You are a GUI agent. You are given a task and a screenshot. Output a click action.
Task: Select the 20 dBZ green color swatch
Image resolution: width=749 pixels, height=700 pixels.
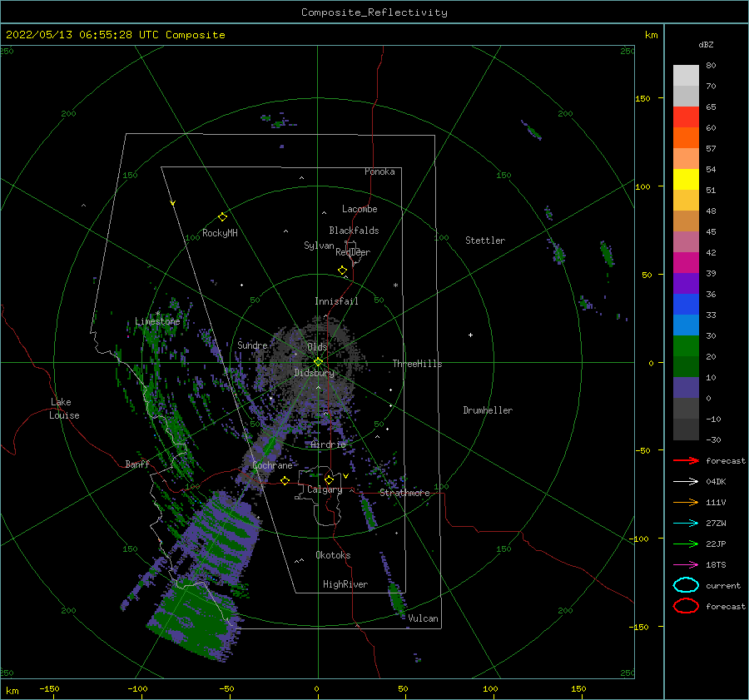pyautogui.click(x=686, y=345)
